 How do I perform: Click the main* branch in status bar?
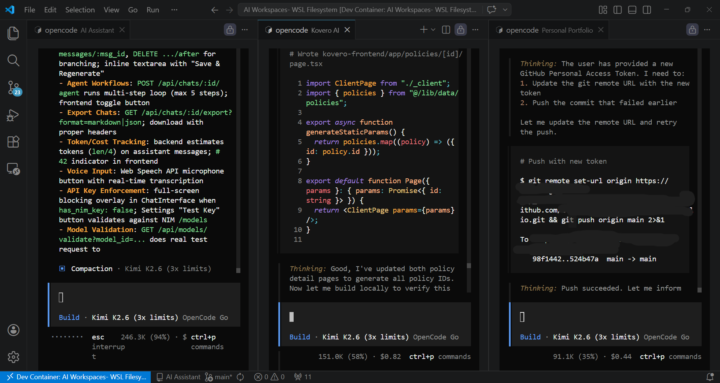coord(219,377)
